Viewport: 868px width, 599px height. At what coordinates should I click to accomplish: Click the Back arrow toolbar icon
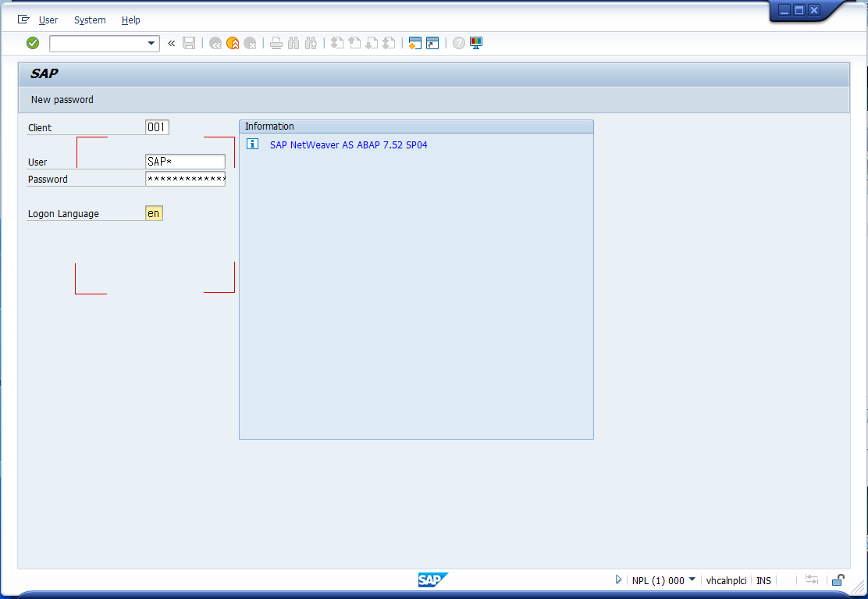click(x=215, y=43)
